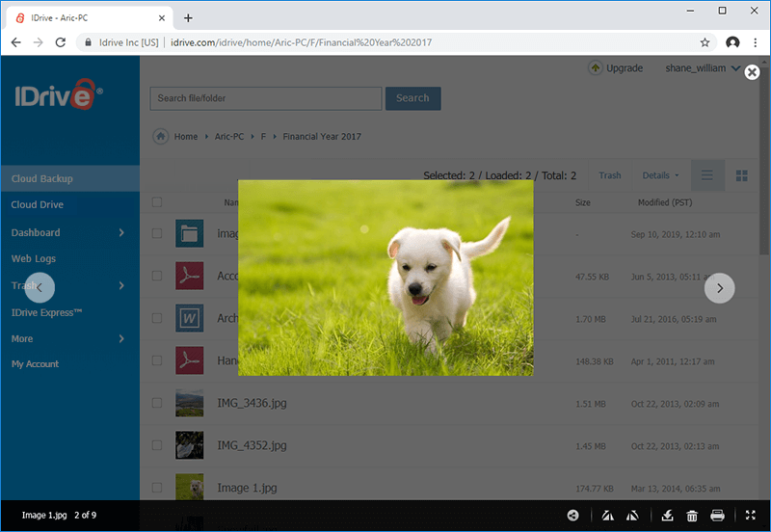Open the IMG_3436.jpg thumbnail

click(x=189, y=403)
